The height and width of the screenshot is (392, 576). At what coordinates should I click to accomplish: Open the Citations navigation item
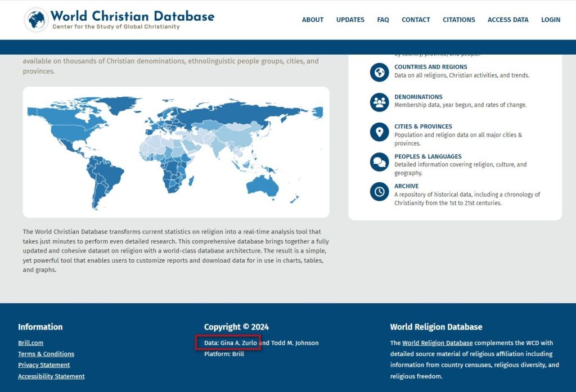point(458,20)
